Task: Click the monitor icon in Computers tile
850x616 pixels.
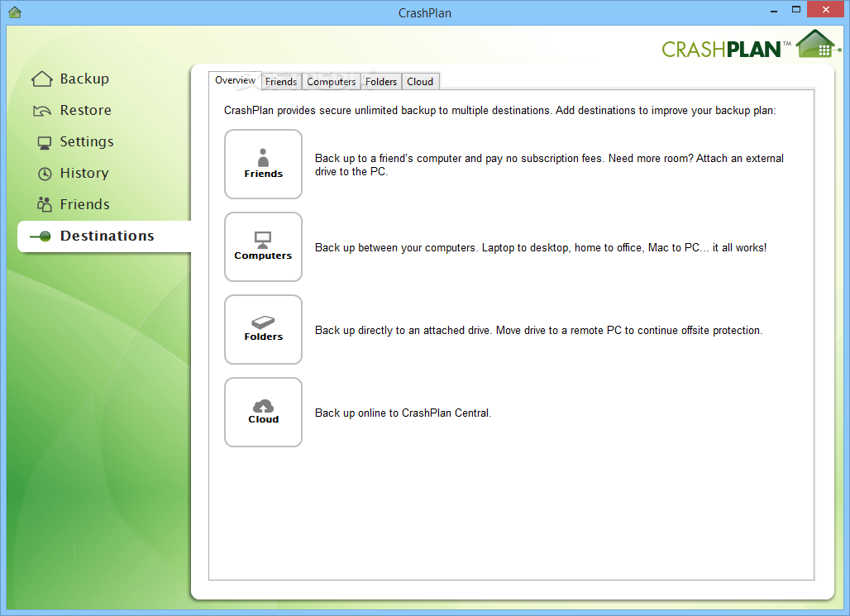Action: point(263,240)
